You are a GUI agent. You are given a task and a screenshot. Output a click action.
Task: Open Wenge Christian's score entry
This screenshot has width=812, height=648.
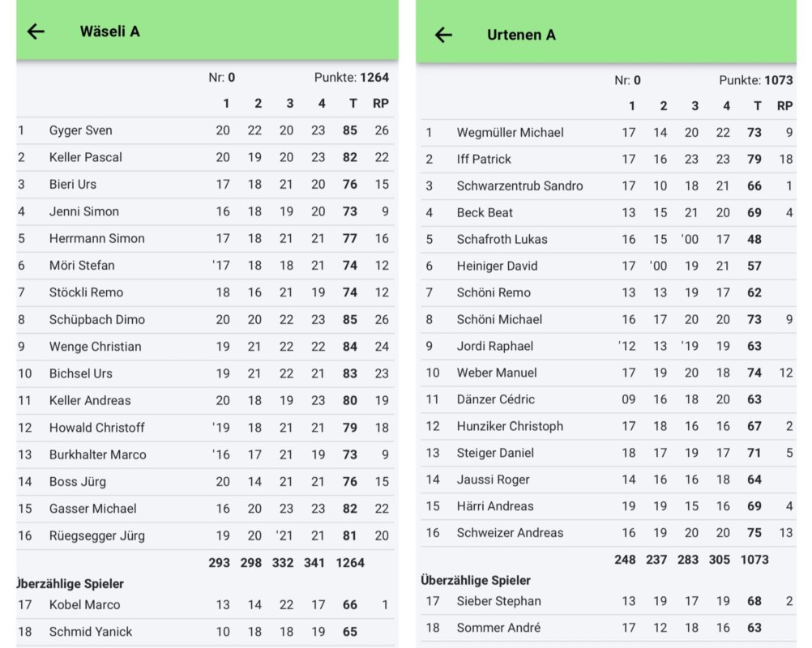(x=95, y=347)
